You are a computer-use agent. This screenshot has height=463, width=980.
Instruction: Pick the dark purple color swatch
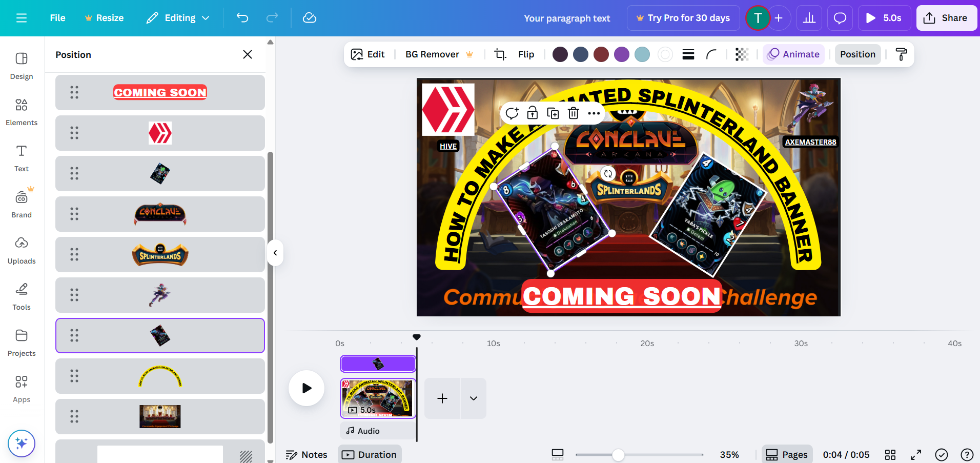560,54
